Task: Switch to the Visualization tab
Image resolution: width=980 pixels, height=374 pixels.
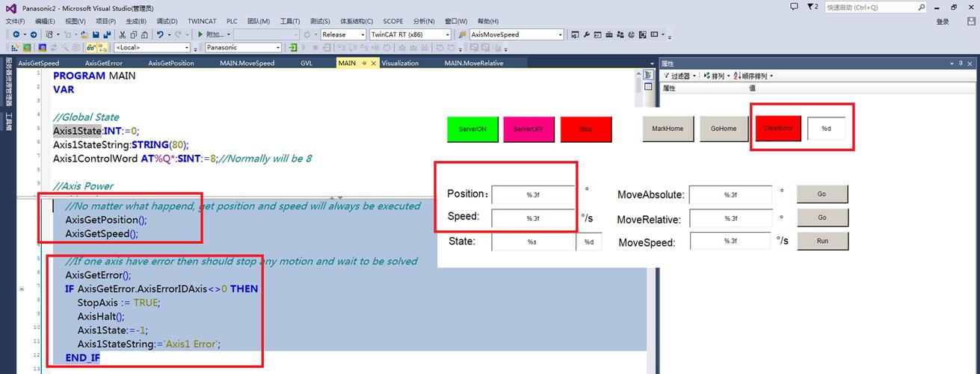Action: click(x=400, y=64)
